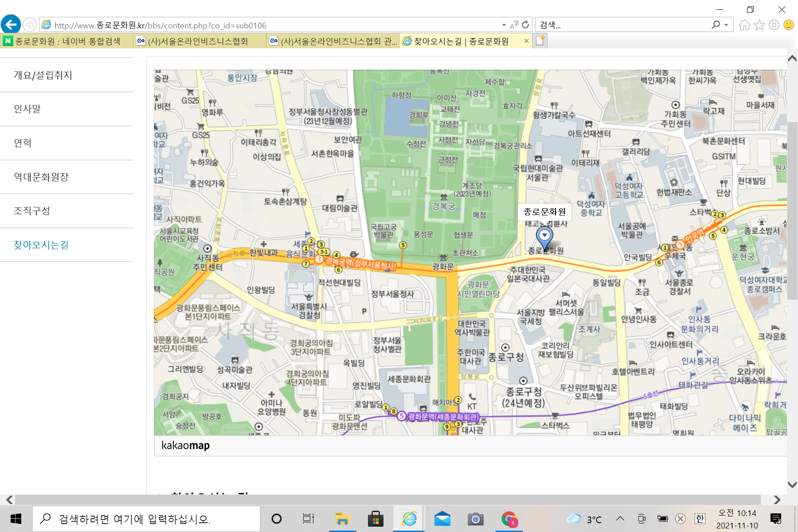The image size is (798, 532).
Task: Click the kakaomap logo link
Action: click(185, 445)
